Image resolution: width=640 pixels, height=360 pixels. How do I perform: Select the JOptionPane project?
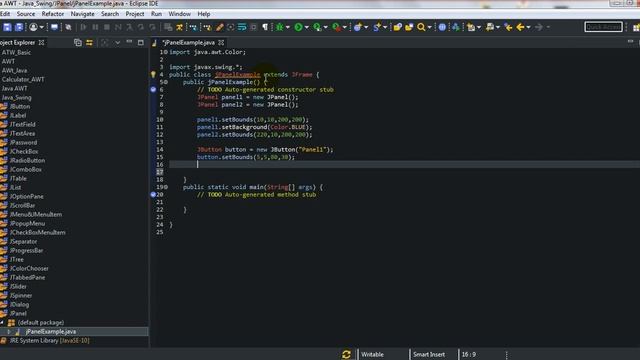click(27, 196)
